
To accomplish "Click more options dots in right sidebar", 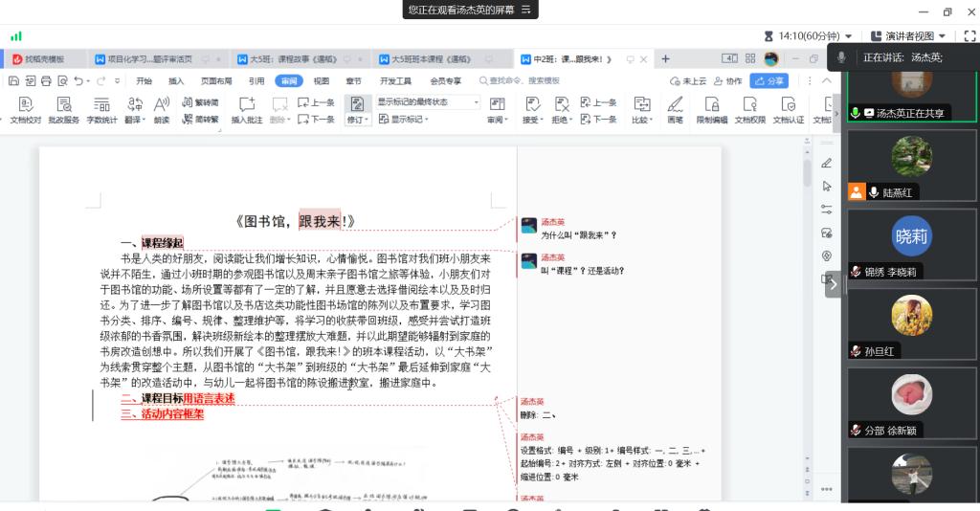I will 826,489.
